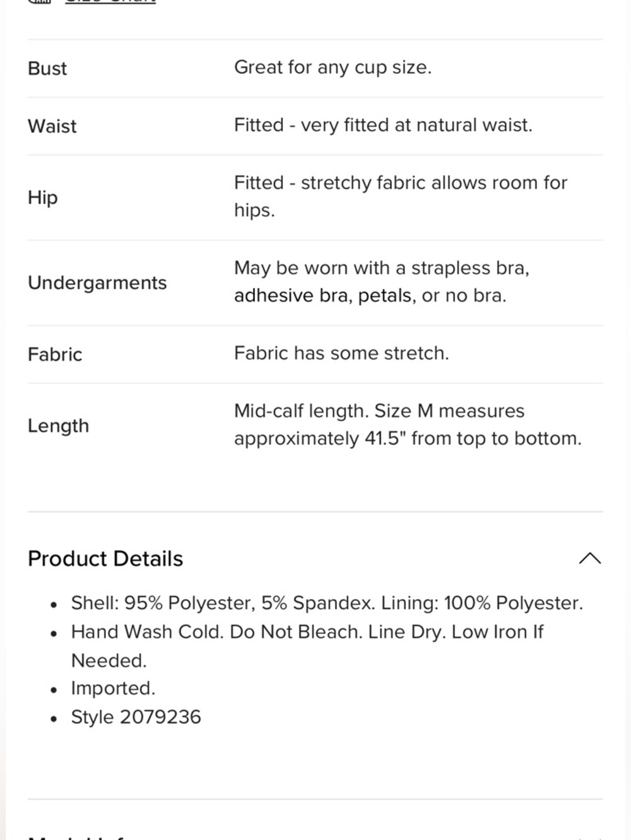Image resolution: width=631 pixels, height=840 pixels.
Task: Click the Fabric row label
Action: pyautogui.click(x=55, y=354)
